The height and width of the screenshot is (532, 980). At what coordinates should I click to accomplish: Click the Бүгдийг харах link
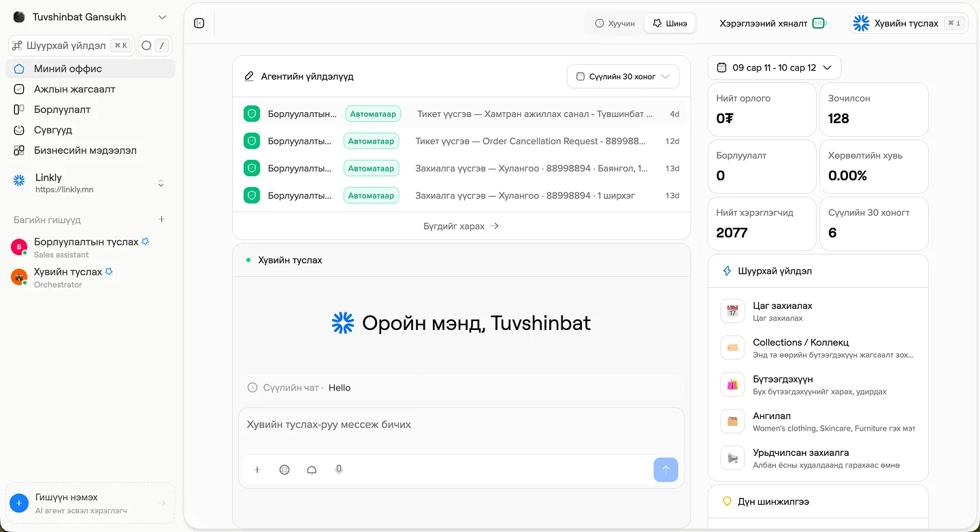(x=461, y=226)
